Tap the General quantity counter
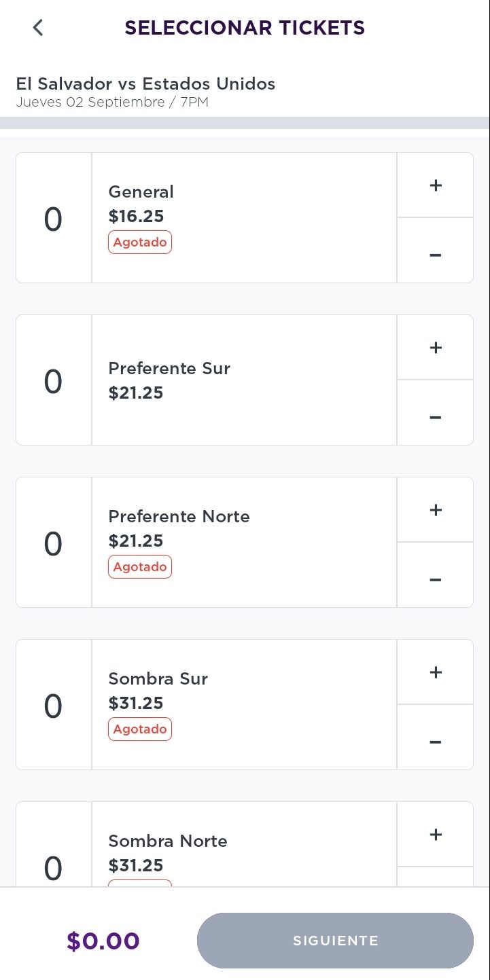 (53, 219)
